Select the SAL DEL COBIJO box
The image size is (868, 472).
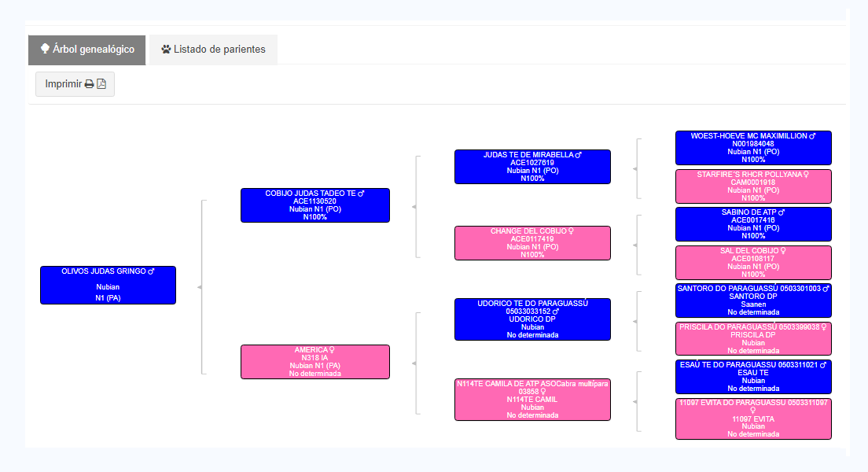[752, 262]
